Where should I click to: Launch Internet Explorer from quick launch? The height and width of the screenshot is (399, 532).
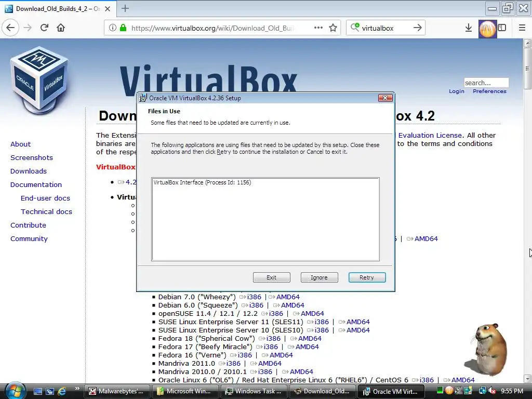click(x=62, y=391)
